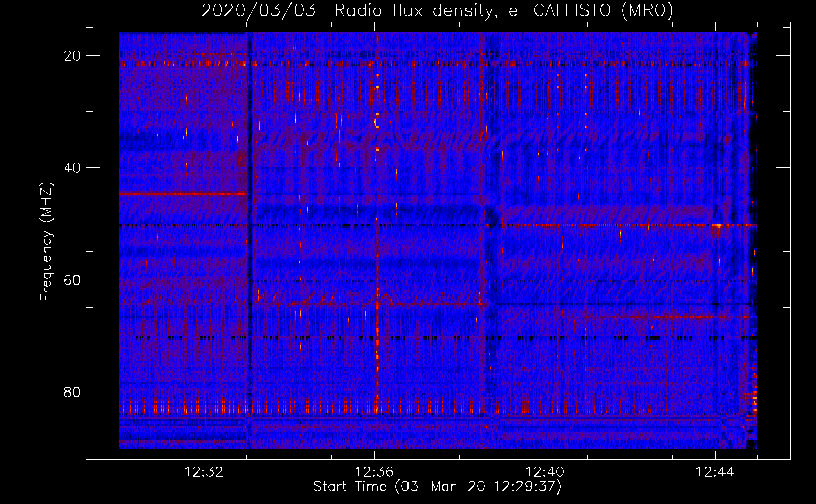Click the plot title text e-CALLISTO (MRO)
Viewport: 816px width, 504px height.
(x=591, y=10)
